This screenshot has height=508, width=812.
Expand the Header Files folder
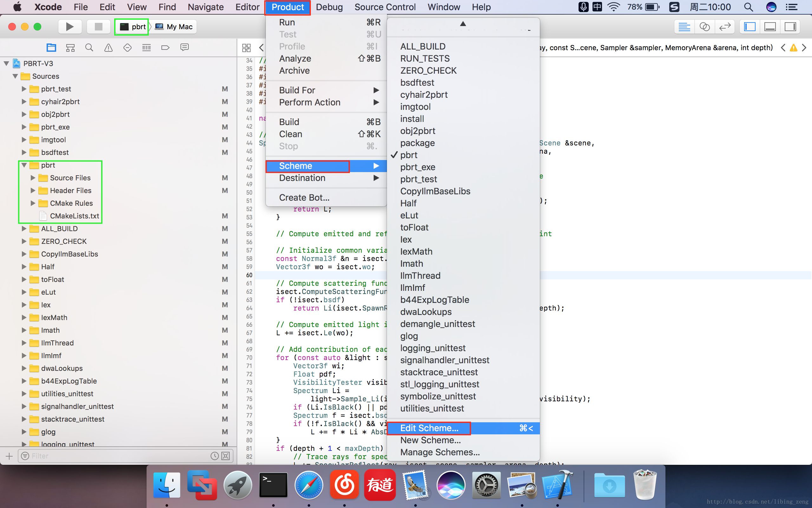click(33, 190)
